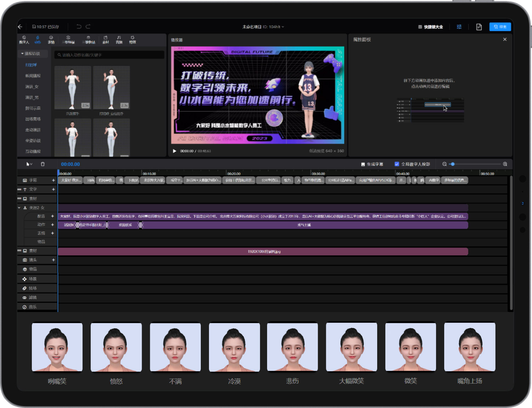This screenshot has height=408, width=532.
Task: Go back using the top-left arrow
Action: [x=20, y=27]
